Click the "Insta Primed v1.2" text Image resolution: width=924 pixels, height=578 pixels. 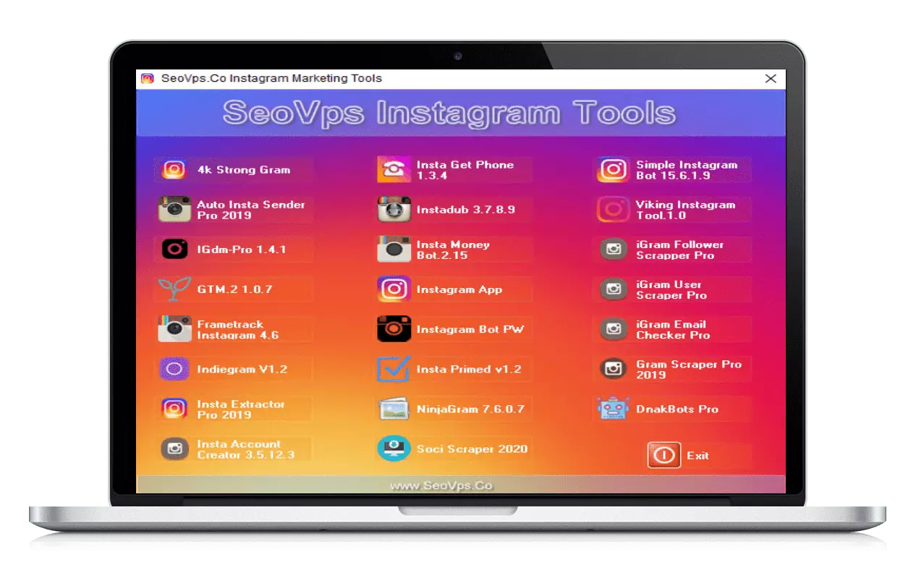tap(469, 369)
